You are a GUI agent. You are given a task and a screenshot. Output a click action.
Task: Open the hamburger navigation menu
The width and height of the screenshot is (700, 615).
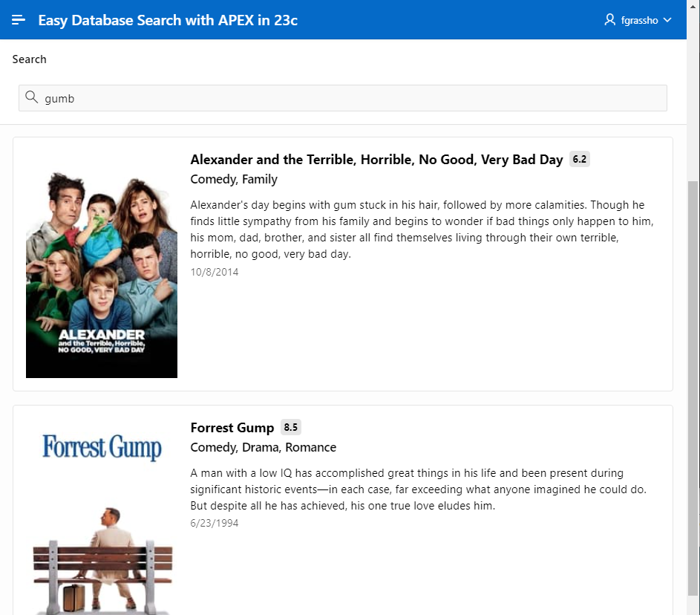[19, 19]
